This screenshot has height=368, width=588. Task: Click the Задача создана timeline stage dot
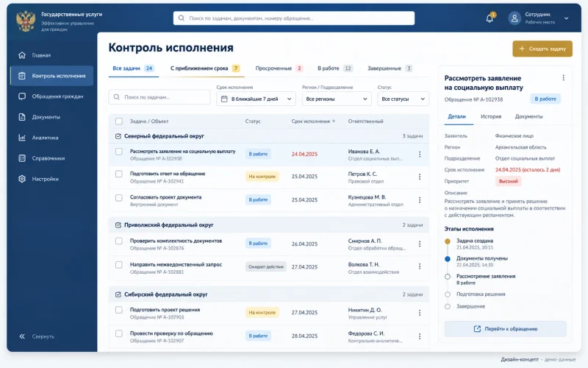click(x=448, y=241)
